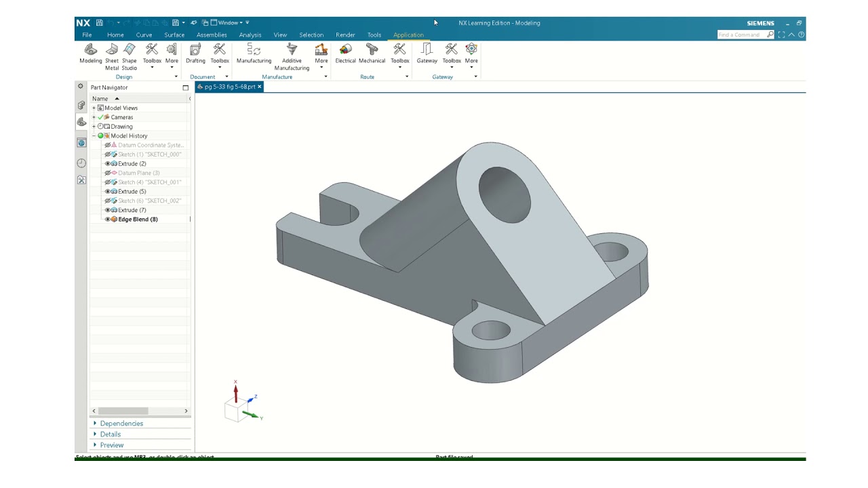Open the Window dropdown in title bar
This screenshot has width=868, height=488.
coord(229,23)
